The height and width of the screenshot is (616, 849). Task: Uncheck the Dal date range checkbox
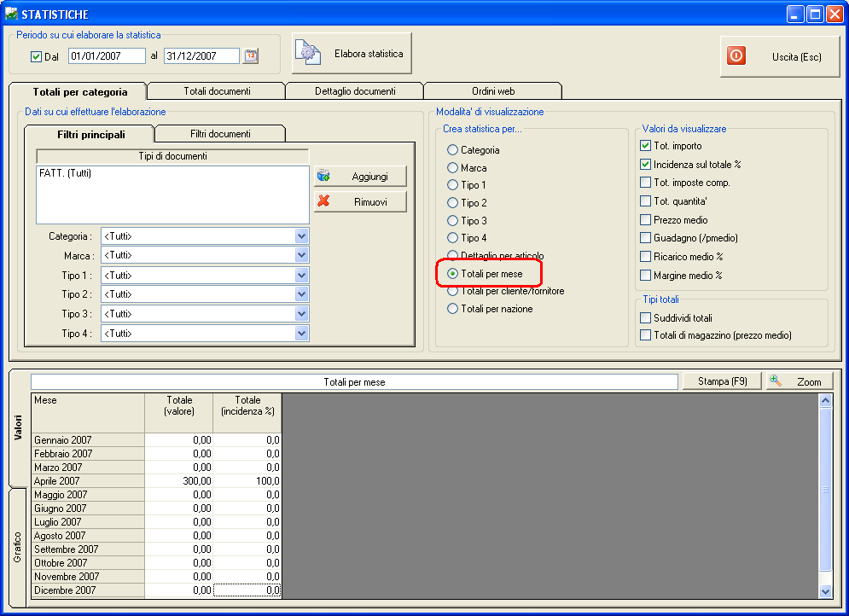click(36, 57)
